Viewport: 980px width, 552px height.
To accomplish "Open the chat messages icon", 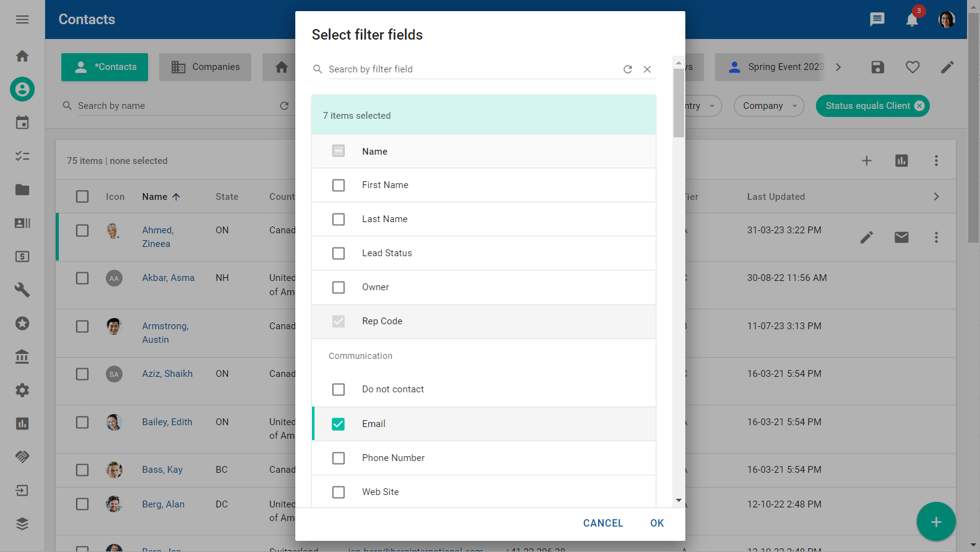I will coord(877,20).
